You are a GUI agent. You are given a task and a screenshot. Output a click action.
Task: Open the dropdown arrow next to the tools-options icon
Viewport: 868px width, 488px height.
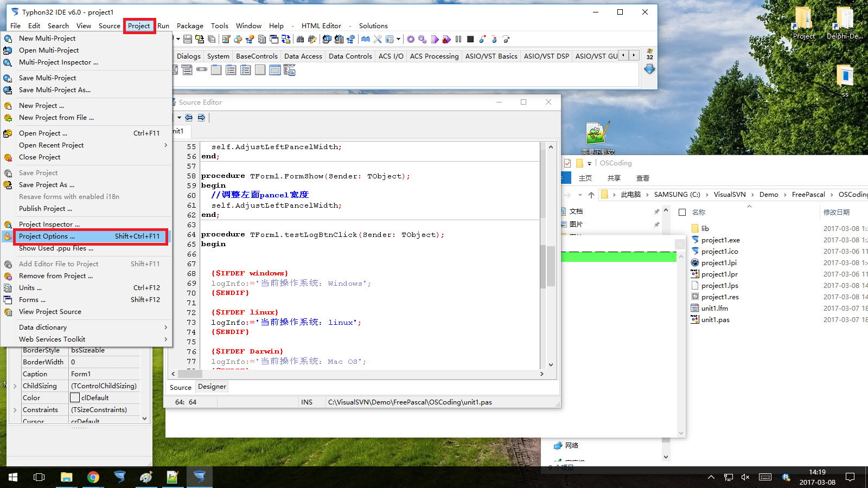coord(398,39)
